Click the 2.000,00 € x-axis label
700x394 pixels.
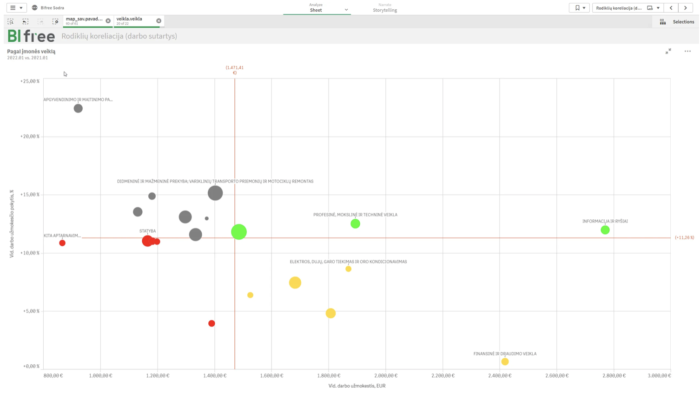(x=386, y=376)
